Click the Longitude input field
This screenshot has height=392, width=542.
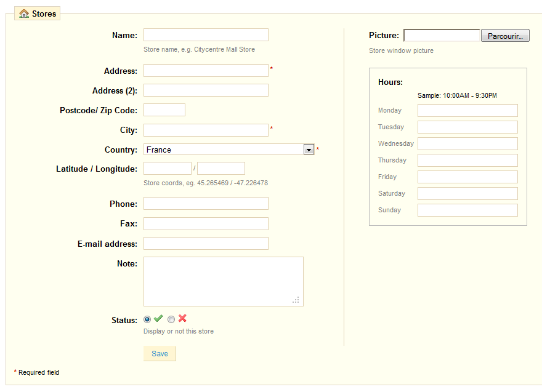pyautogui.click(x=221, y=168)
